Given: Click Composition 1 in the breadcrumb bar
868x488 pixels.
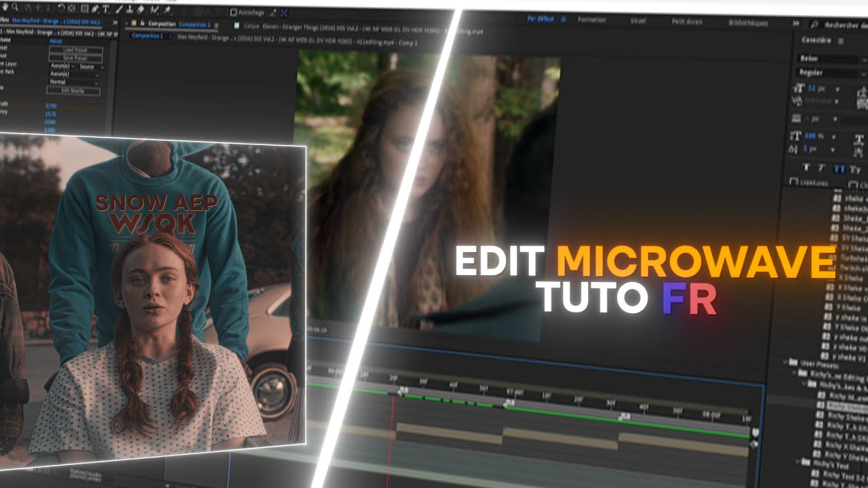Looking at the screenshot, I should [147, 36].
